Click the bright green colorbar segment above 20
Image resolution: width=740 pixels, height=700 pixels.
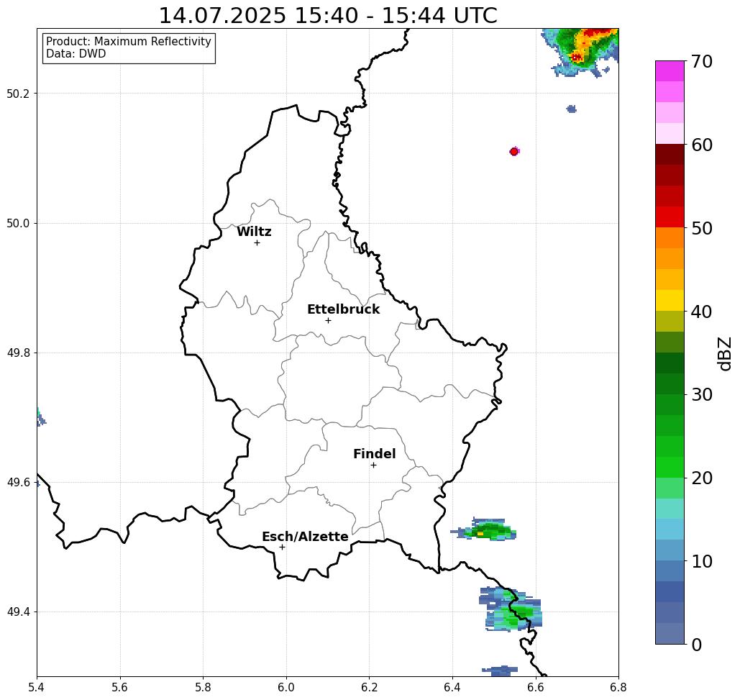point(670,468)
